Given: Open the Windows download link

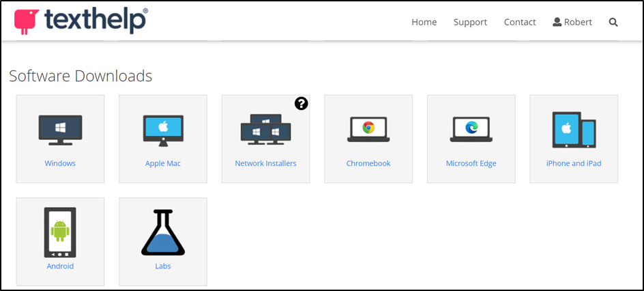Looking at the screenshot, I should click(60, 163).
